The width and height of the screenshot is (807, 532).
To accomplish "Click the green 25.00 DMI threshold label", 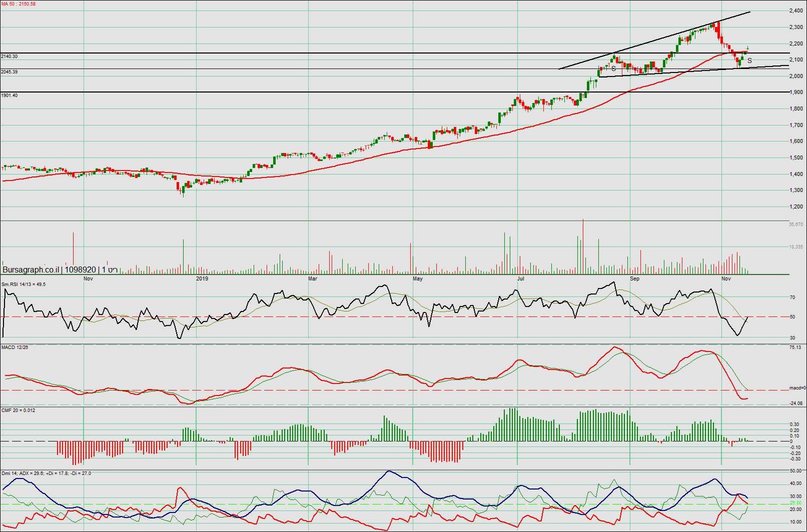I will pyautogui.click(x=795, y=503).
